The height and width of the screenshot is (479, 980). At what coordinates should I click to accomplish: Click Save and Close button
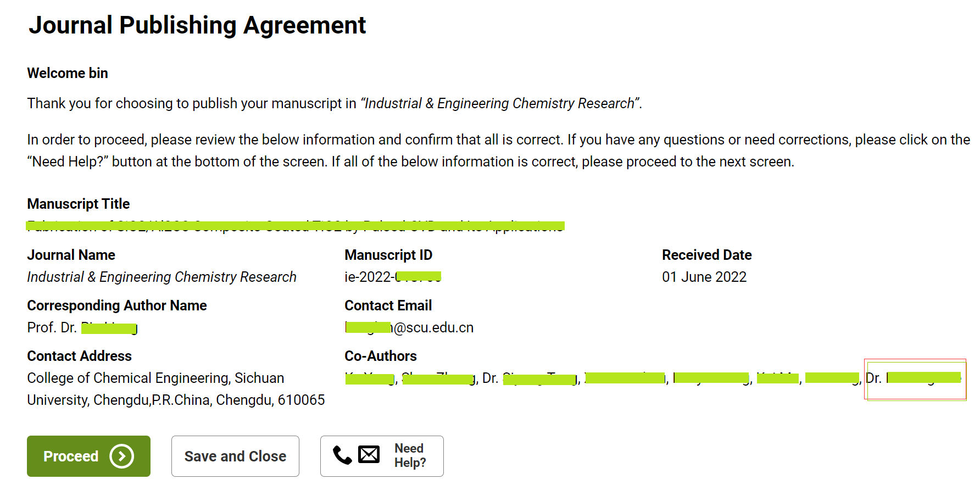click(x=235, y=456)
